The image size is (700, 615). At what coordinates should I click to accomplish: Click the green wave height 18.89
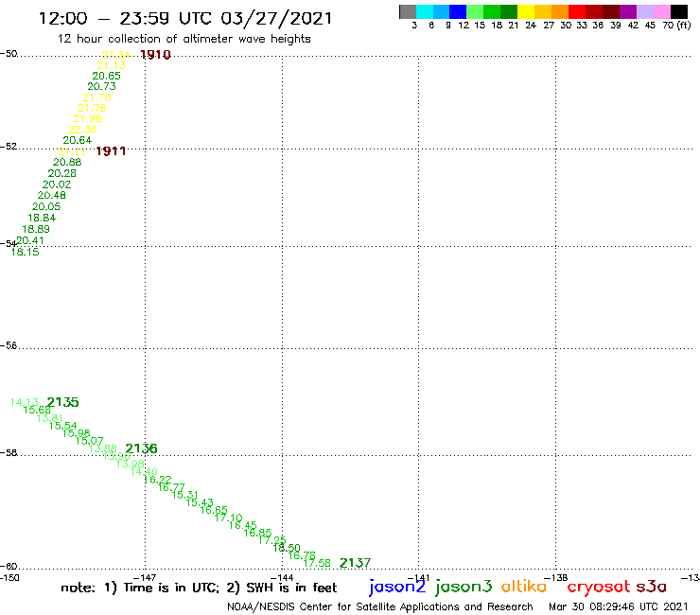(36, 229)
